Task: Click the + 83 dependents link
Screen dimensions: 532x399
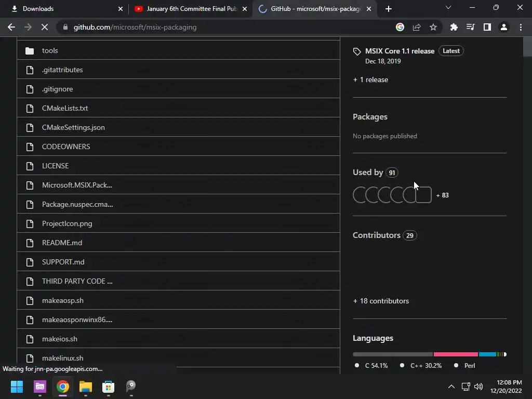Action: point(443,195)
